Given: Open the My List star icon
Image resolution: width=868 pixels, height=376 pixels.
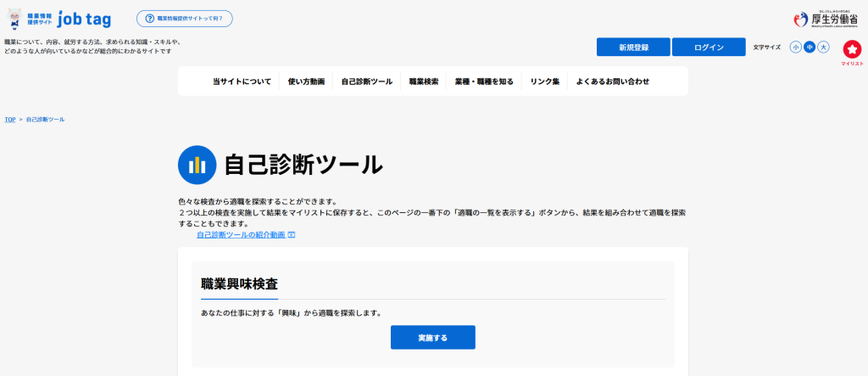Looking at the screenshot, I should click(852, 50).
